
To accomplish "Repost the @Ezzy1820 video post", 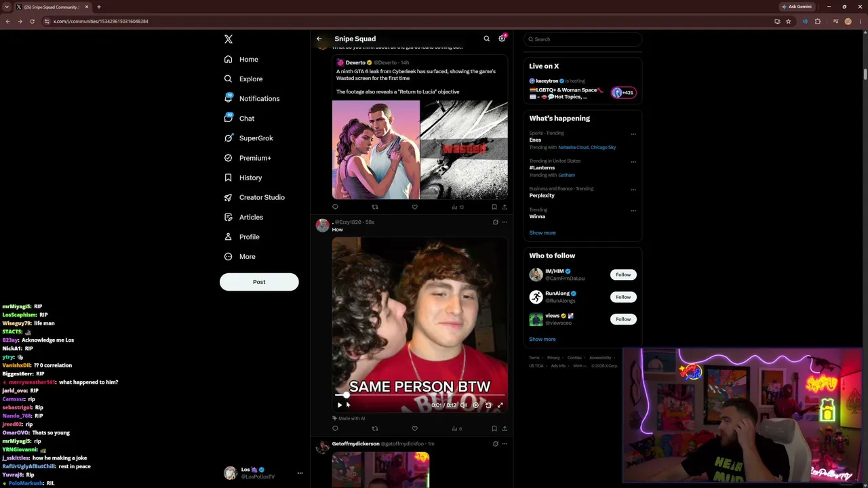I will (x=375, y=428).
